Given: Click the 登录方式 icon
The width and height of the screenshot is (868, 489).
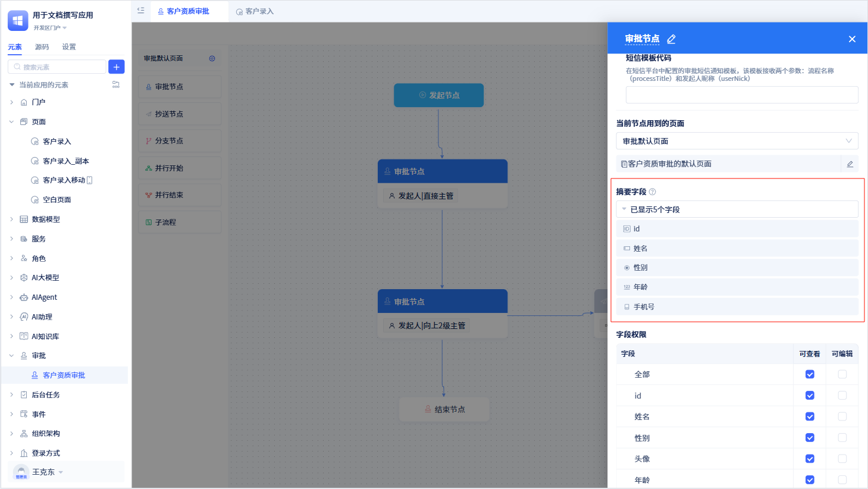Looking at the screenshot, I should coord(24,453).
